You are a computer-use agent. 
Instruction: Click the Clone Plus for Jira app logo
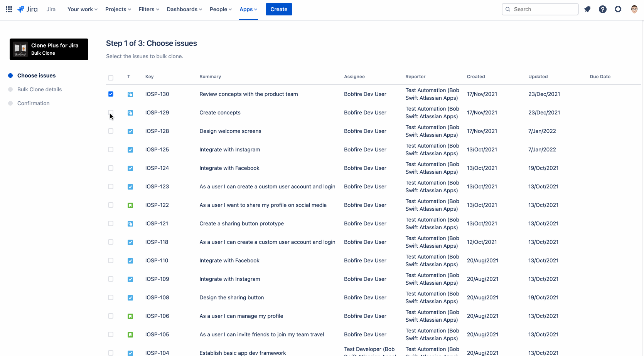tap(20, 49)
